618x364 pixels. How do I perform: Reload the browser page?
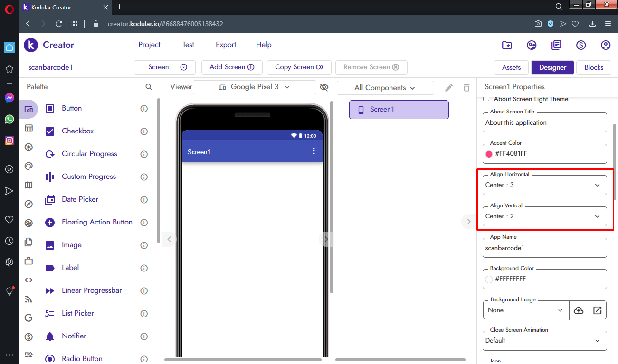tap(58, 24)
